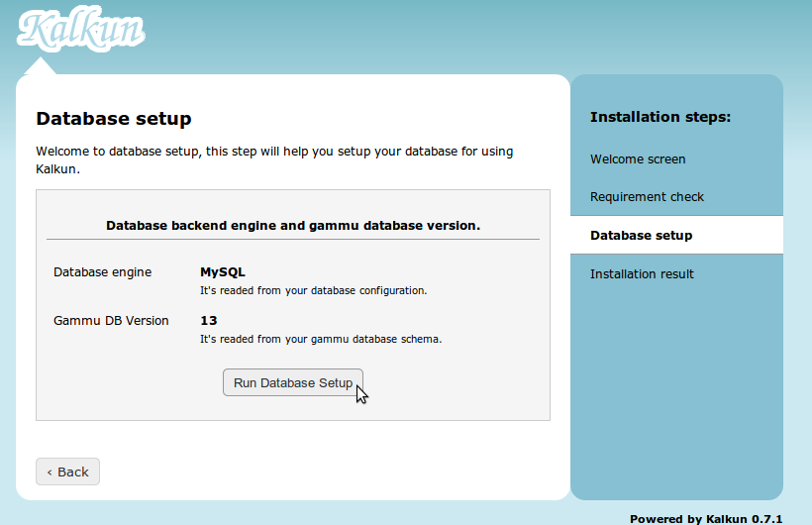Click the Gammu DB Version value 13

209,320
